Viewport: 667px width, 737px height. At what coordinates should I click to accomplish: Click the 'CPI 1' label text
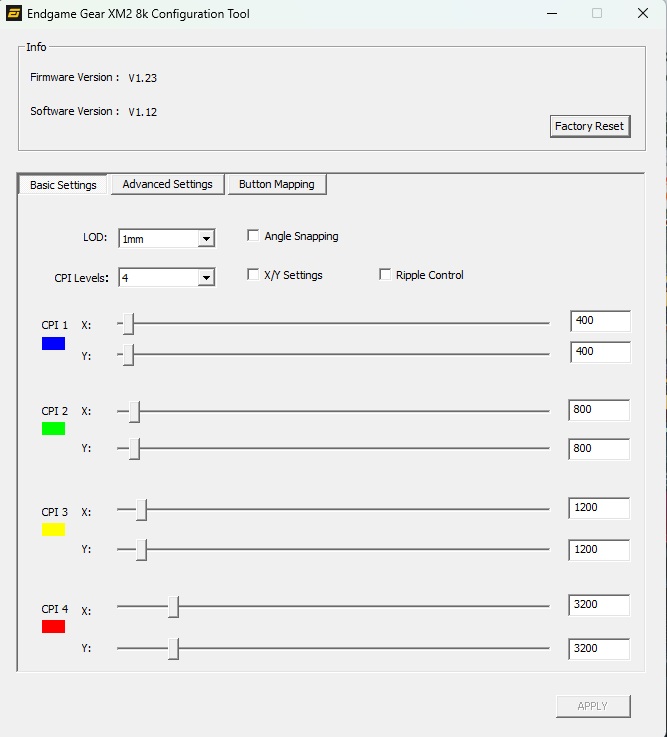click(x=55, y=325)
